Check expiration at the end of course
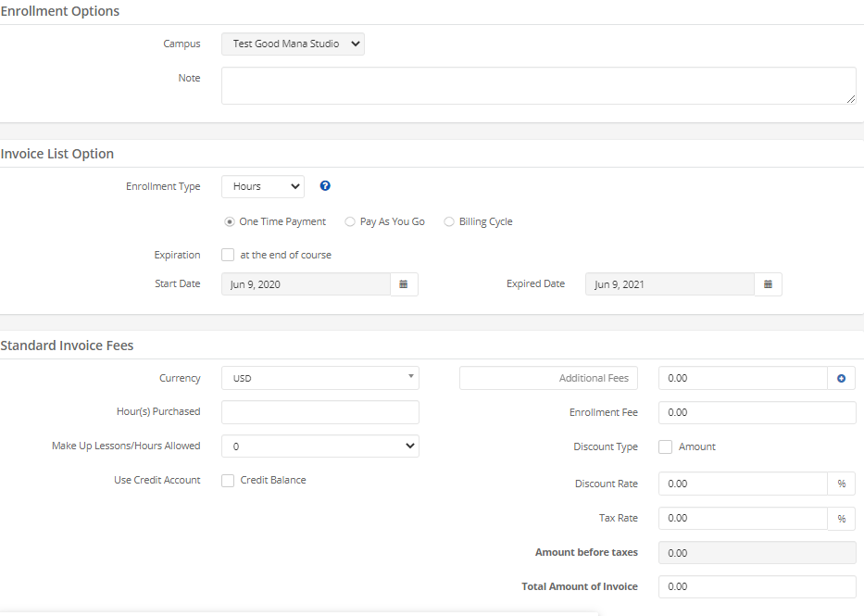This screenshot has height=616, width=864. pos(228,255)
